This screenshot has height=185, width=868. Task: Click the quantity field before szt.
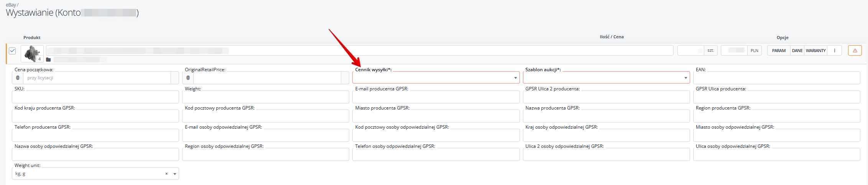690,51
